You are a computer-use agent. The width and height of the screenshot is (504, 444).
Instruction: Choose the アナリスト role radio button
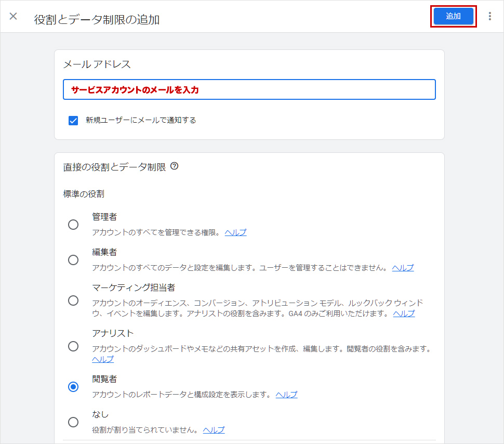pyautogui.click(x=73, y=346)
